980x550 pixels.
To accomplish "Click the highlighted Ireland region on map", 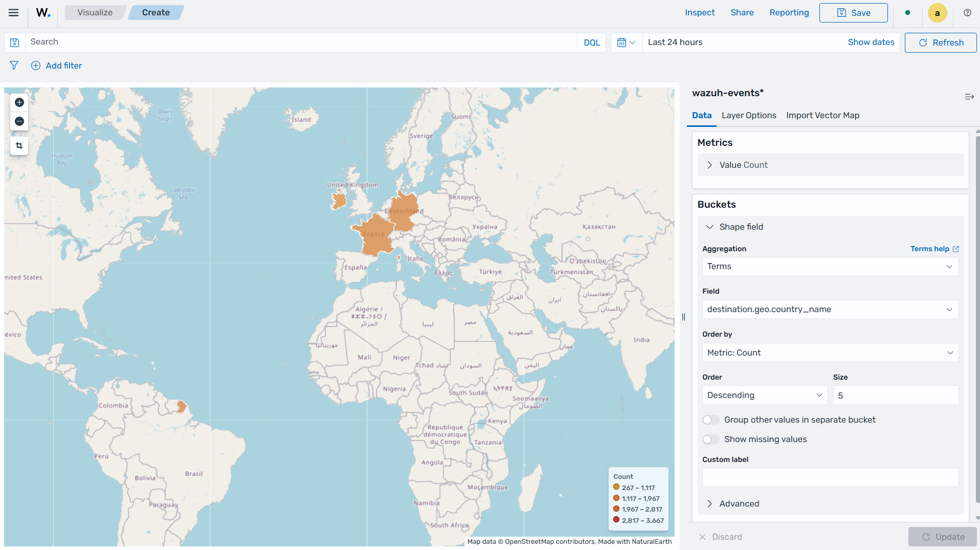I will coord(339,200).
